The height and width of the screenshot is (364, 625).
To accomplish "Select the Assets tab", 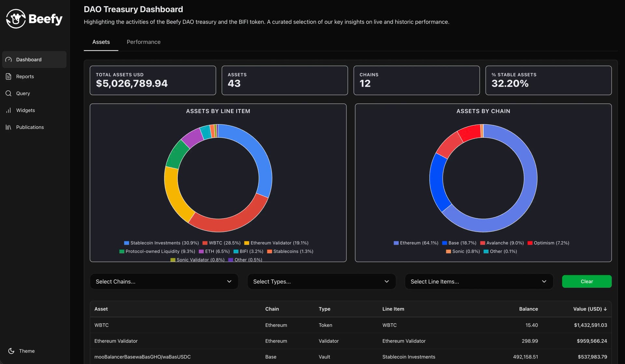I will 101,42.
